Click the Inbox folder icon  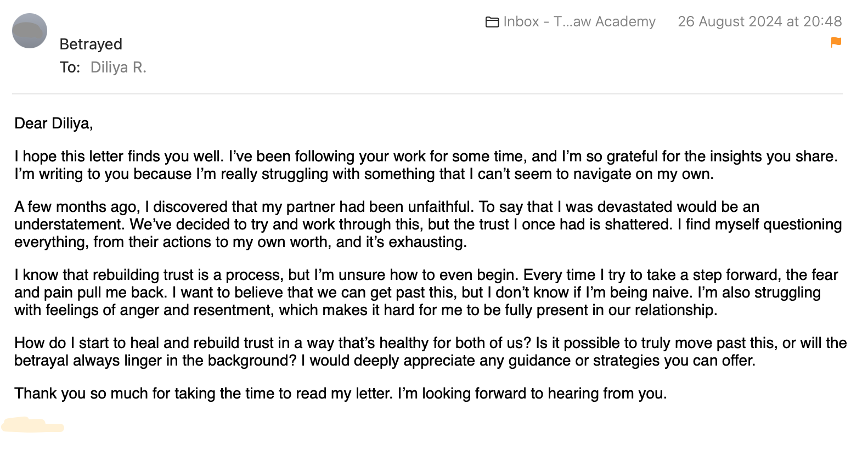click(492, 22)
